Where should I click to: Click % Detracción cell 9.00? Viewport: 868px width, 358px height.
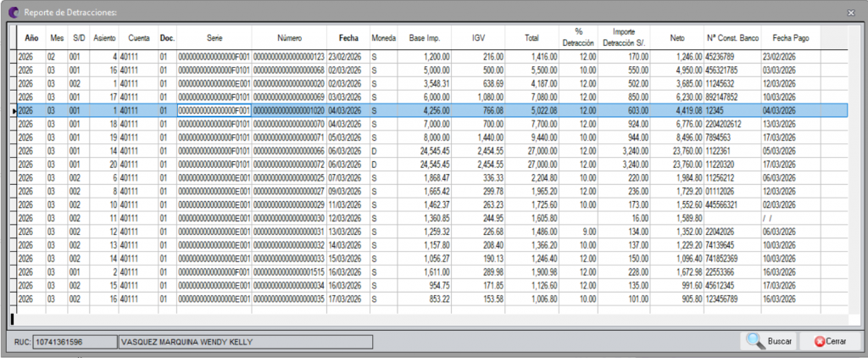(578, 232)
